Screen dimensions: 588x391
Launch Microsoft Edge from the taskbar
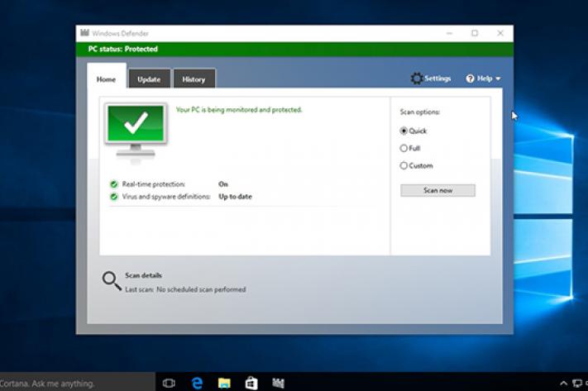(x=197, y=383)
